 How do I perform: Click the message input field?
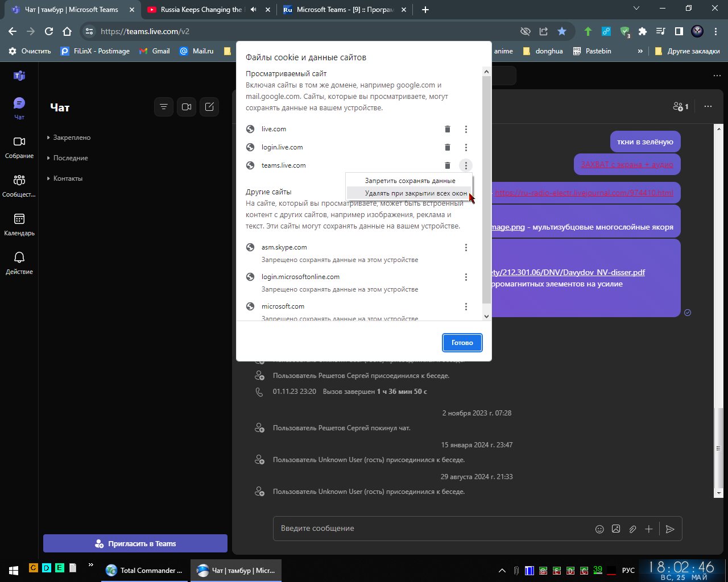coord(432,529)
